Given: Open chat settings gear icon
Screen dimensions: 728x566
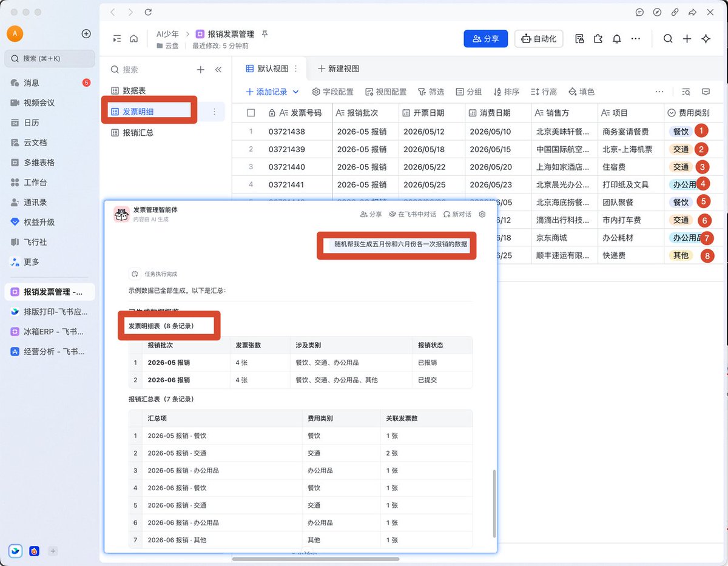Looking at the screenshot, I should (x=482, y=214).
